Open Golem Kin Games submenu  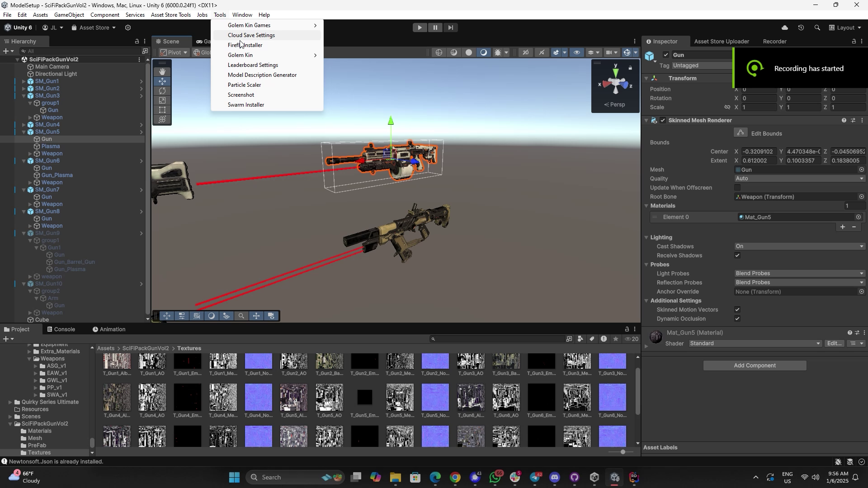tap(267, 25)
